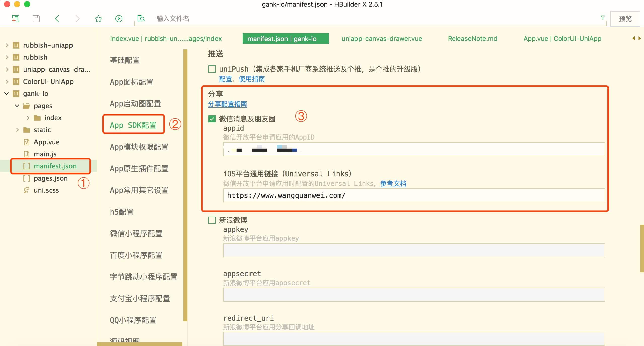The height and width of the screenshot is (346, 644).
Task: Open the uniapp-canvas-drawer.vue tab
Action: tap(382, 39)
